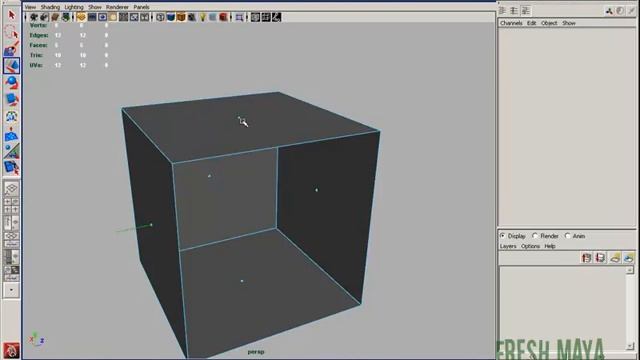Open the Channel Box Show menu

569,23
